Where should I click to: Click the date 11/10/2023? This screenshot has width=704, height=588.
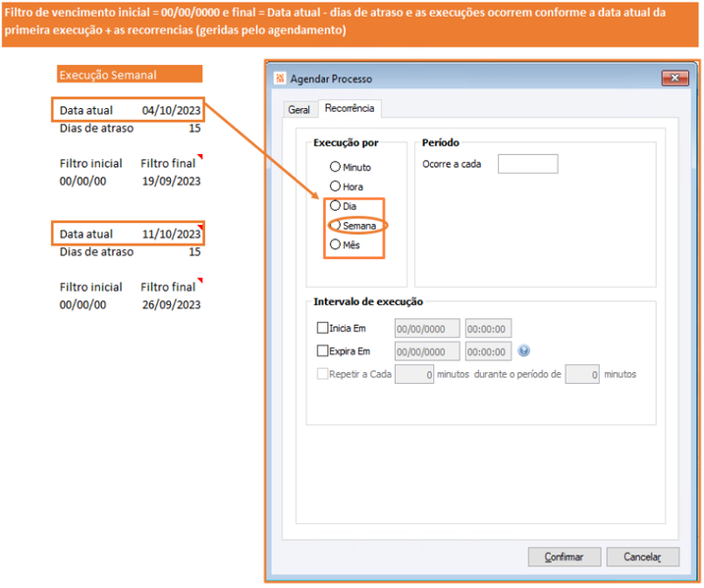(x=171, y=235)
